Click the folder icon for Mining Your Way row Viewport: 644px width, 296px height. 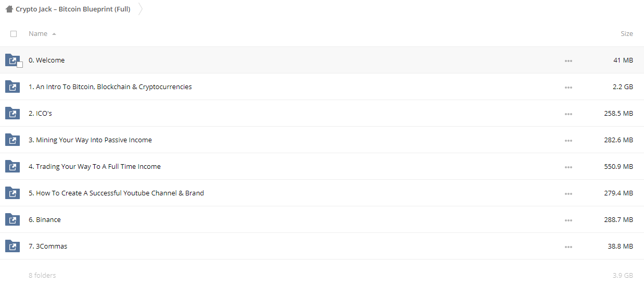coord(12,140)
